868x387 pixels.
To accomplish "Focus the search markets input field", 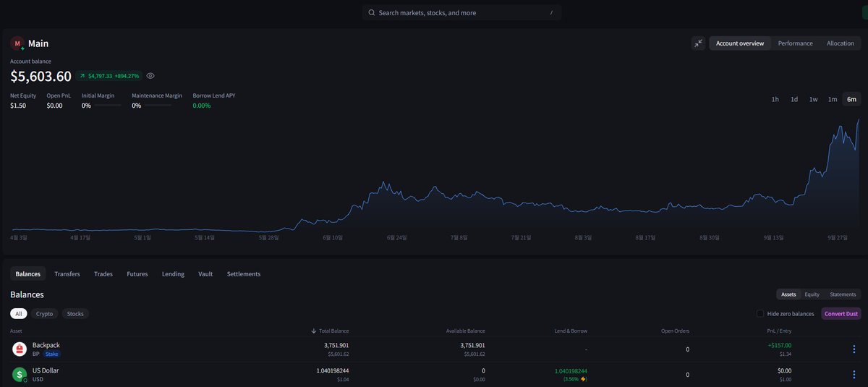I will 461,12.
